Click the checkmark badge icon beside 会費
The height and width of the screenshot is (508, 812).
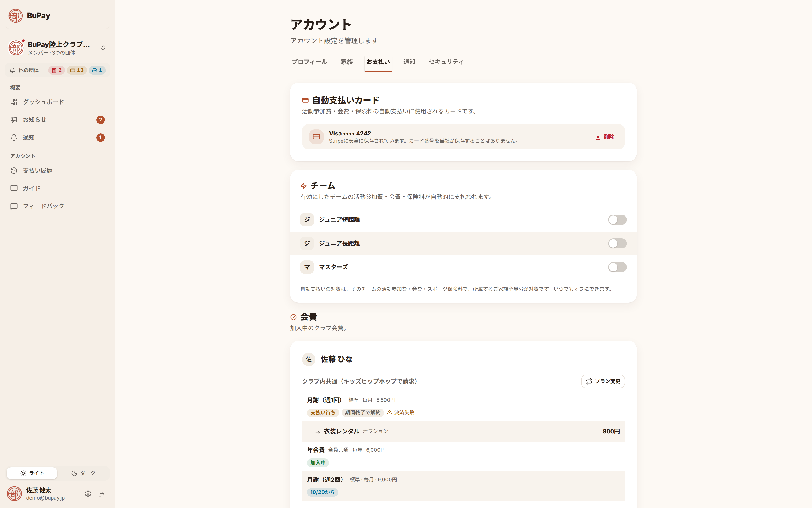(294, 317)
